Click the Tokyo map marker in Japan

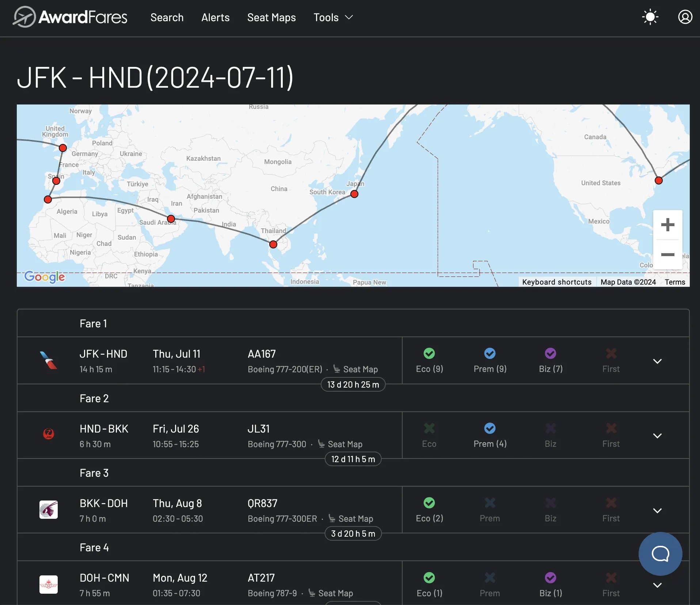point(354,194)
